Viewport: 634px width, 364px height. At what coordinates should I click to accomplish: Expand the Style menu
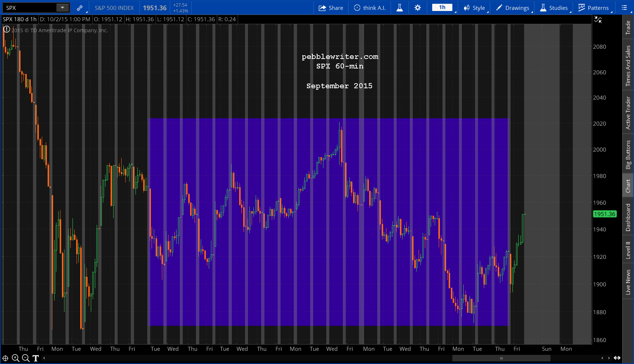[x=474, y=8]
